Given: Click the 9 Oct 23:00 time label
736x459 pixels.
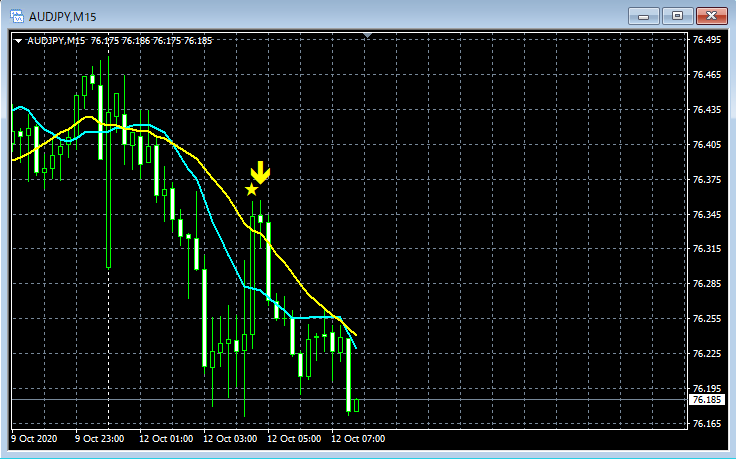Looking at the screenshot, I should pyautogui.click(x=100, y=439).
